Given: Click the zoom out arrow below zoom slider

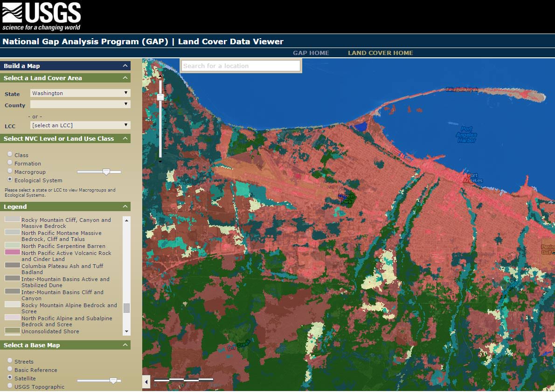Looking at the screenshot, I should pyautogui.click(x=160, y=161).
